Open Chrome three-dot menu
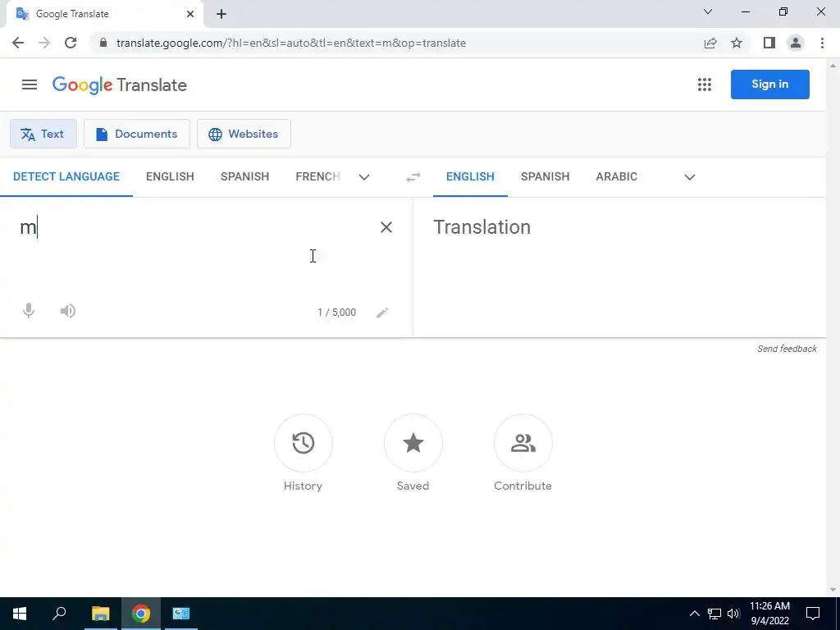 point(822,43)
